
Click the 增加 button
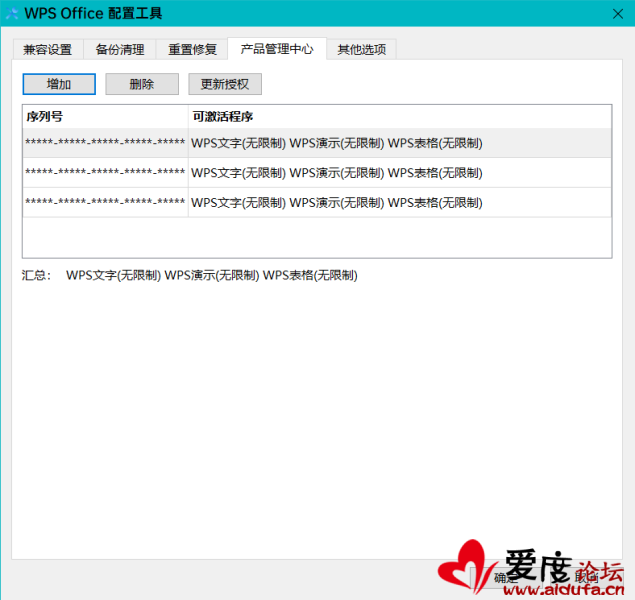(59, 84)
